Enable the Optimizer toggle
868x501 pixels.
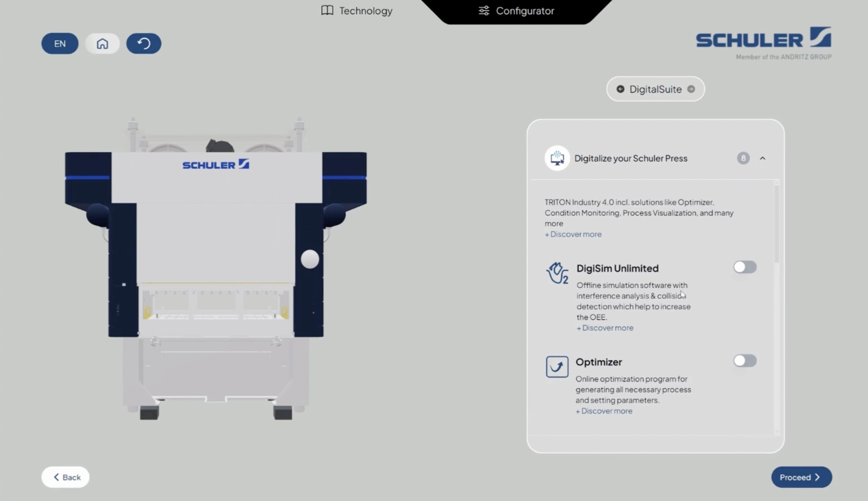[x=745, y=361]
